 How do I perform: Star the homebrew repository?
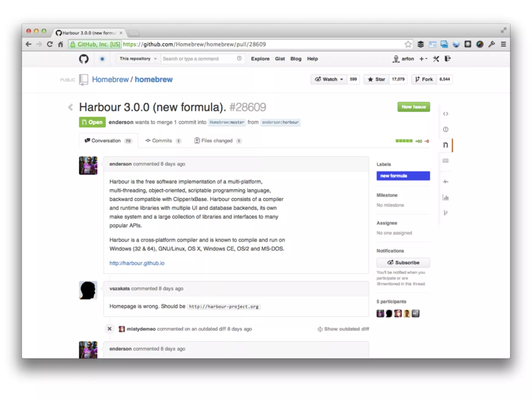coord(376,79)
